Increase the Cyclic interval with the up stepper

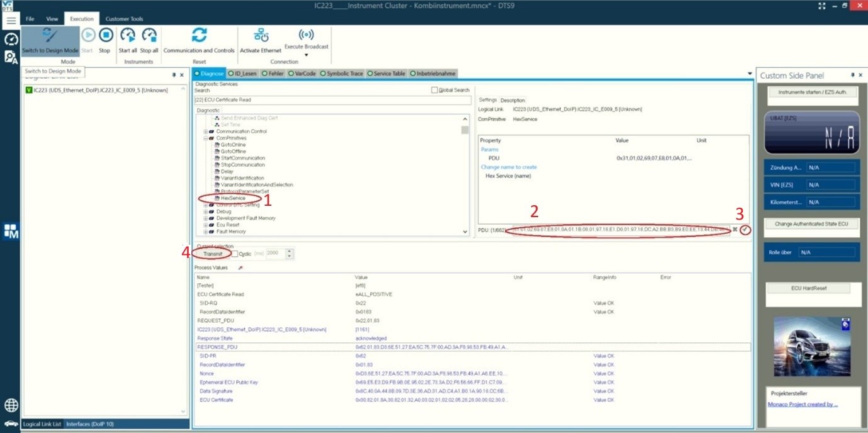[x=289, y=250]
